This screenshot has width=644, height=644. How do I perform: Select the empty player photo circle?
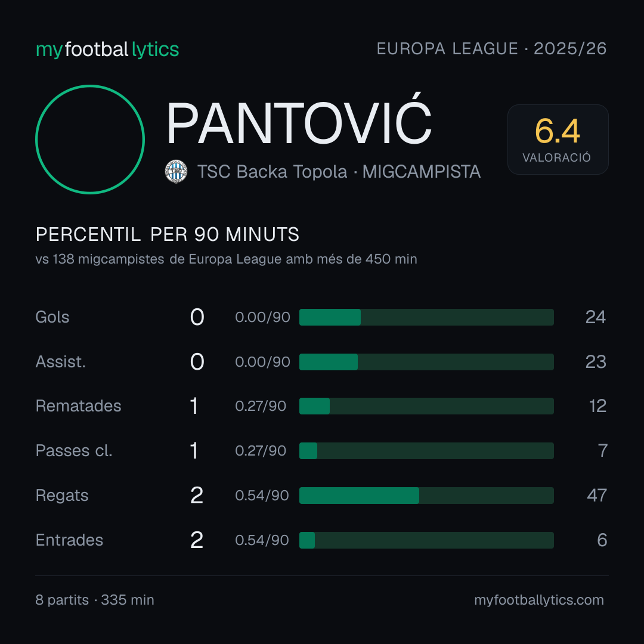point(90,139)
